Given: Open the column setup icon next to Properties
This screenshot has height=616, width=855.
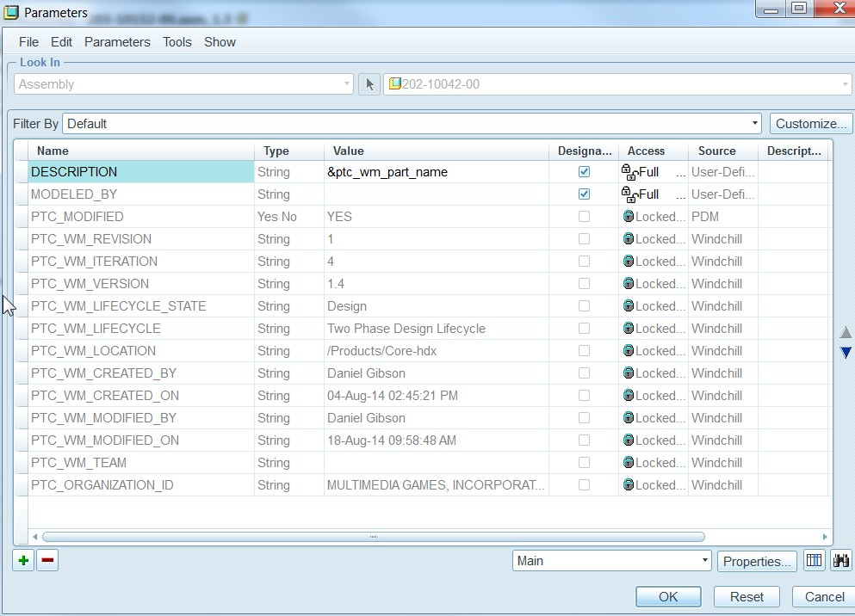Looking at the screenshot, I should coord(815,560).
